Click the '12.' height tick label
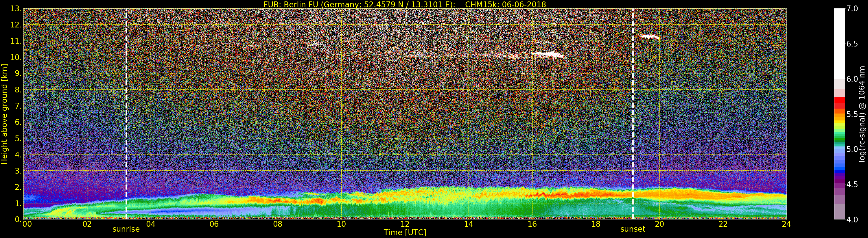The height and width of the screenshot is (238, 868). tap(16, 25)
